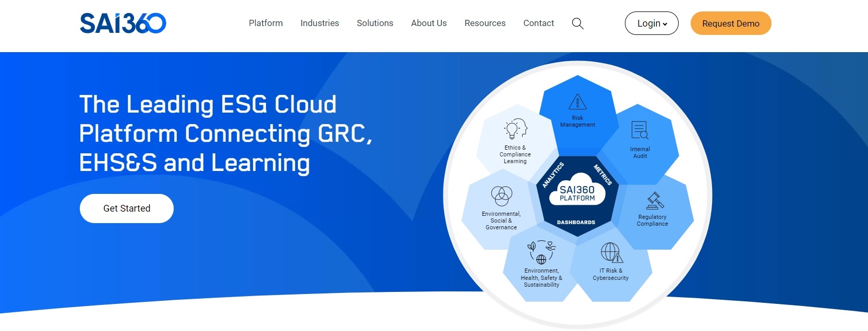This screenshot has width=868, height=331.
Task: Click the Ethics & Compliance Learning lightbulb icon
Action: [515, 129]
